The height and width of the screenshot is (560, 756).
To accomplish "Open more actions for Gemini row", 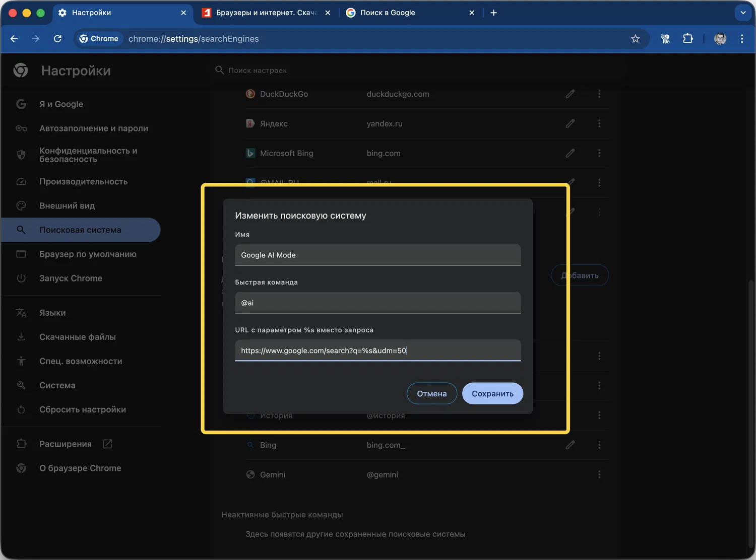I will click(599, 474).
